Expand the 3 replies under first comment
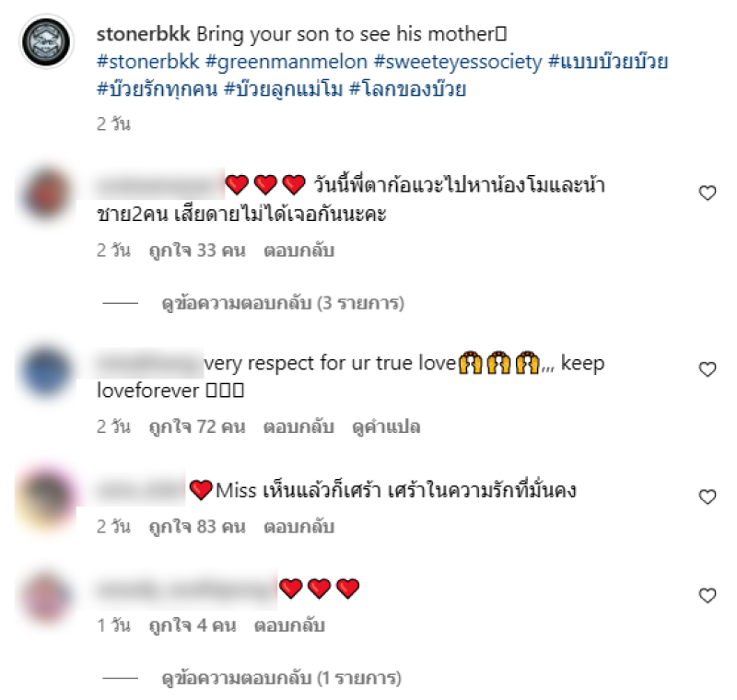 coord(283,303)
